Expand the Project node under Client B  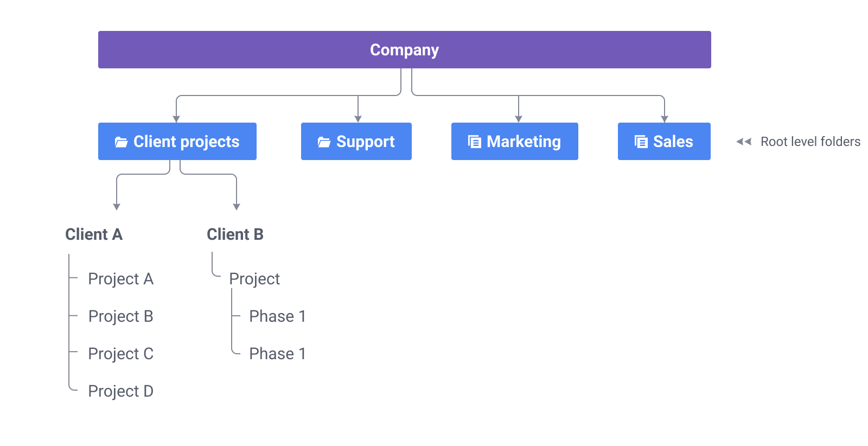click(254, 279)
